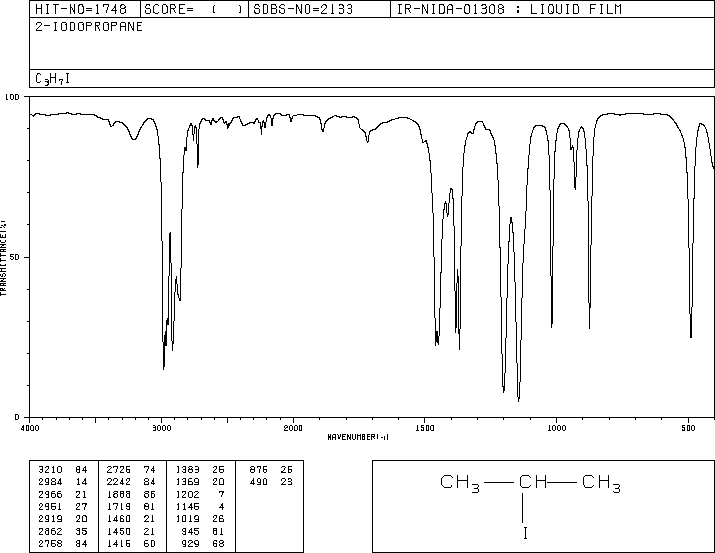Select peak table entry 1019
The image size is (715, 553).
click(x=187, y=519)
